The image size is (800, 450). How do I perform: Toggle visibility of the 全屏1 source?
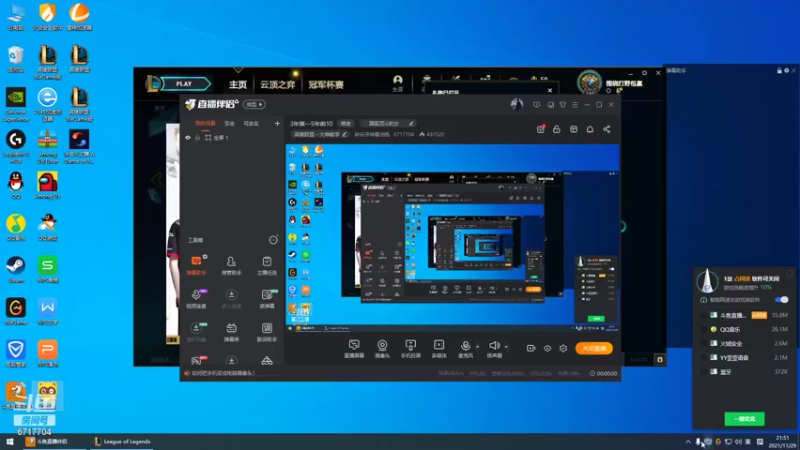coord(188,138)
